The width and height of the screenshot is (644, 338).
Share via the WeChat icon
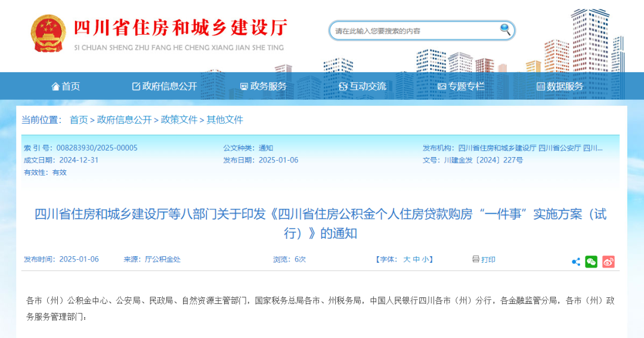coord(591,262)
